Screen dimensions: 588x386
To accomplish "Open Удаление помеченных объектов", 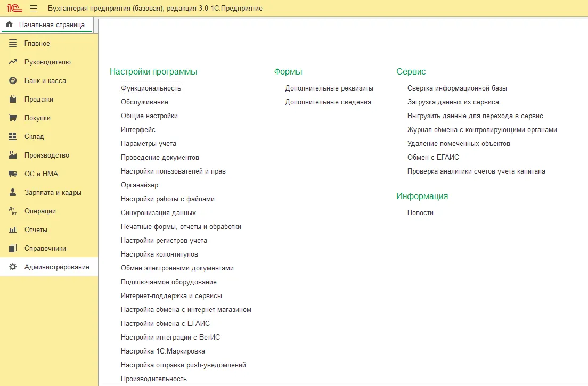I will 459,144.
